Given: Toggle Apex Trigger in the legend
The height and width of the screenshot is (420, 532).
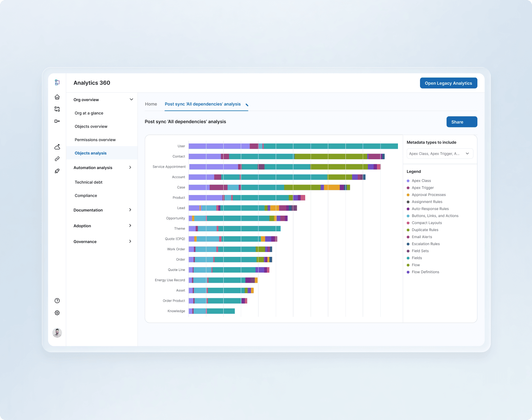Looking at the screenshot, I should point(420,188).
